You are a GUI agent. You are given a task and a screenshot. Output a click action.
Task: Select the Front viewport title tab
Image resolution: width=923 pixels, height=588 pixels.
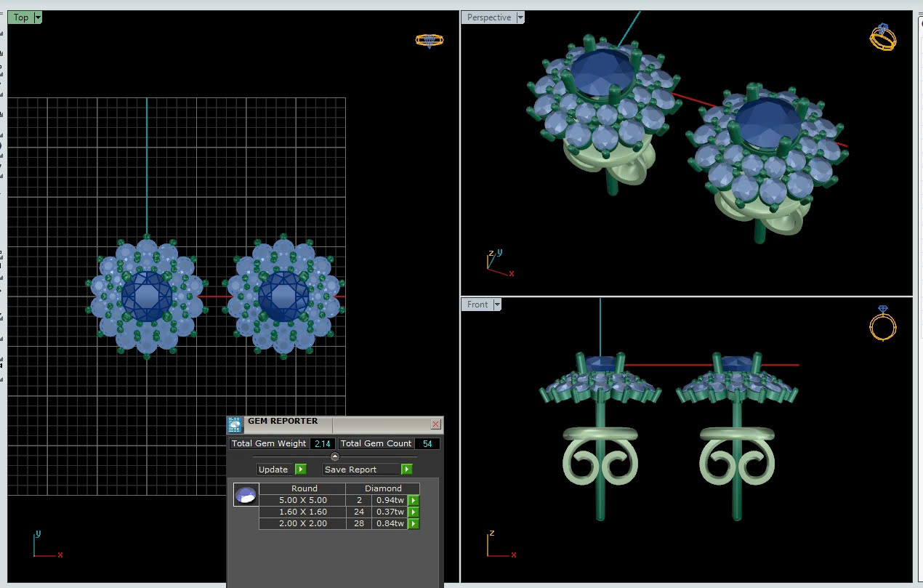pyautogui.click(x=477, y=305)
